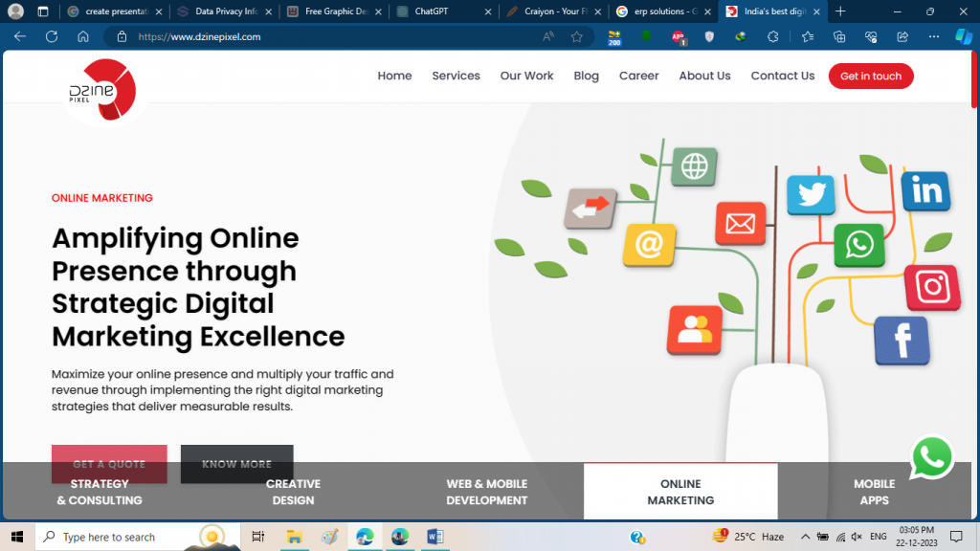The width and height of the screenshot is (980, 551).
Task: Go back to the previous page
Action: (x=20, y=37)
